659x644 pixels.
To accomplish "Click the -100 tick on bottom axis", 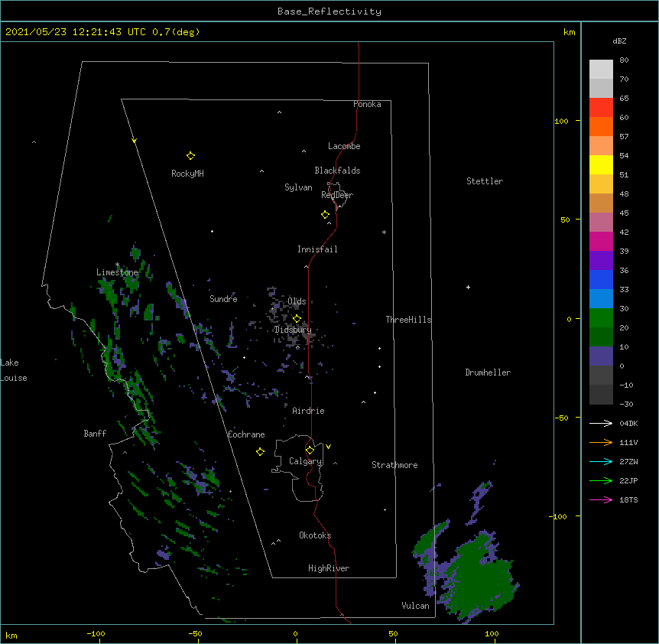I will [x=96, y=633].
